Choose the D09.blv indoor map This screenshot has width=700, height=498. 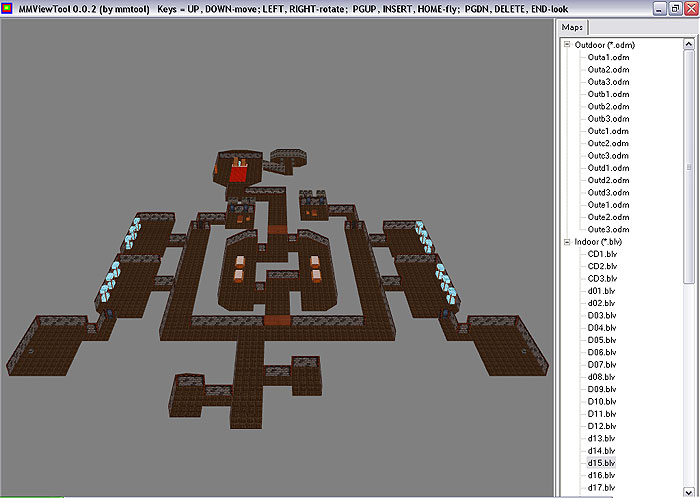[602, 389]
